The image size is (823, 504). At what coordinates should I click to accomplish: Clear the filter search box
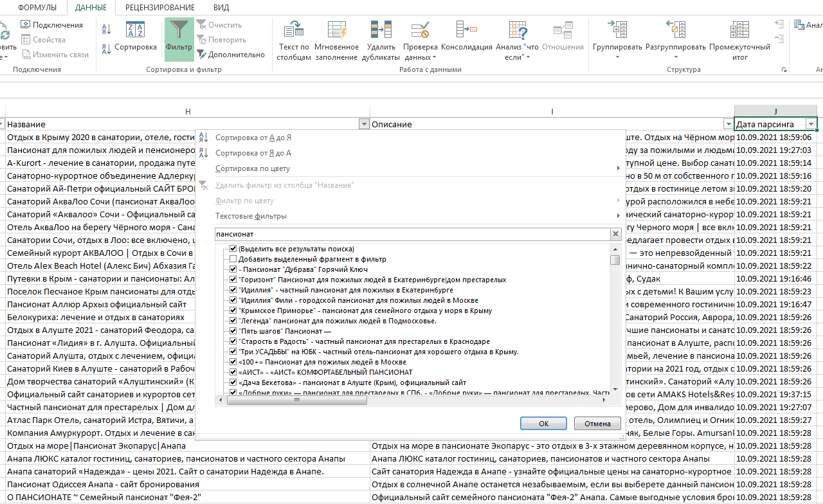click(615, 234)
